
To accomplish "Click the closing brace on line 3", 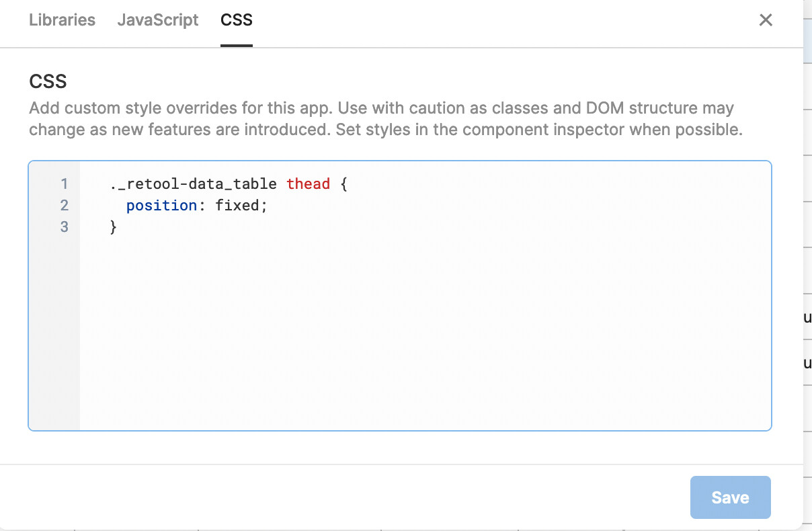I will click(114, 227).
